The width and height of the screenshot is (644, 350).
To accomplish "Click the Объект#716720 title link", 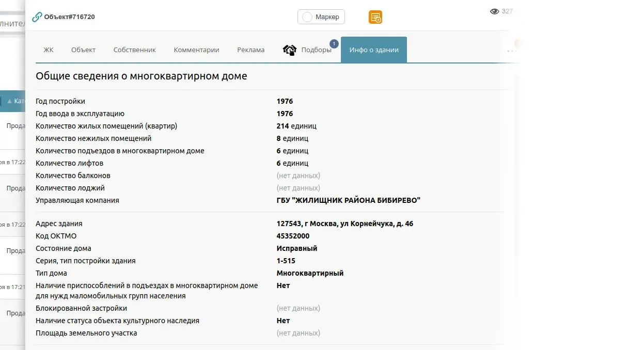I will pyautogui.click(x=69, y=17).
